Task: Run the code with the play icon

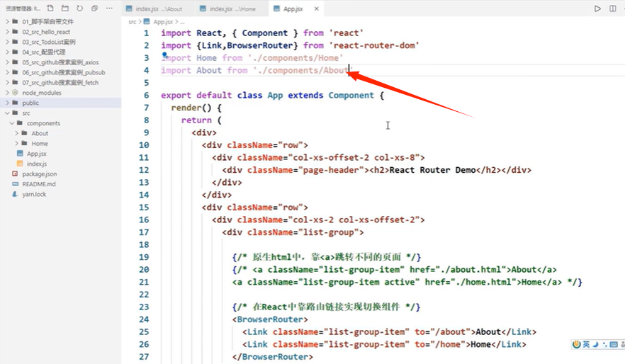Action: (597, 8)
